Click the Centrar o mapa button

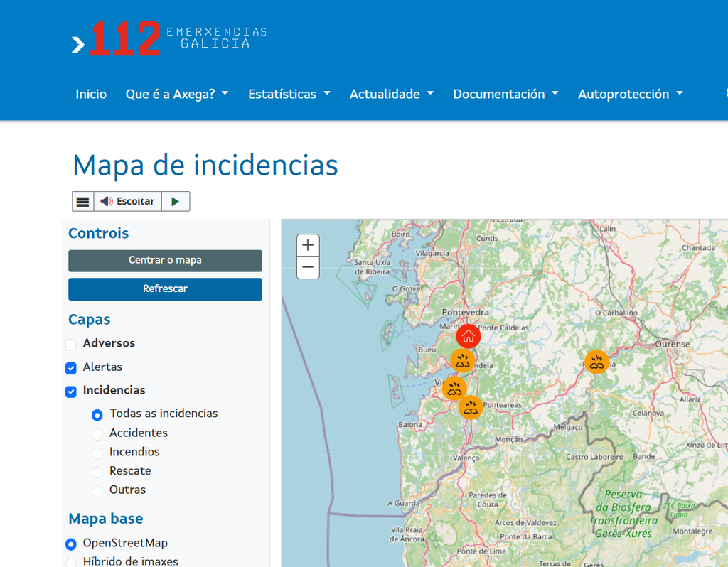[165, 261]
